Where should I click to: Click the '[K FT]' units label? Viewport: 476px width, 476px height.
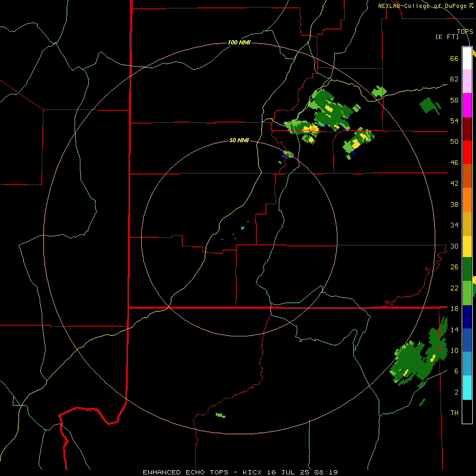(447, 37)
